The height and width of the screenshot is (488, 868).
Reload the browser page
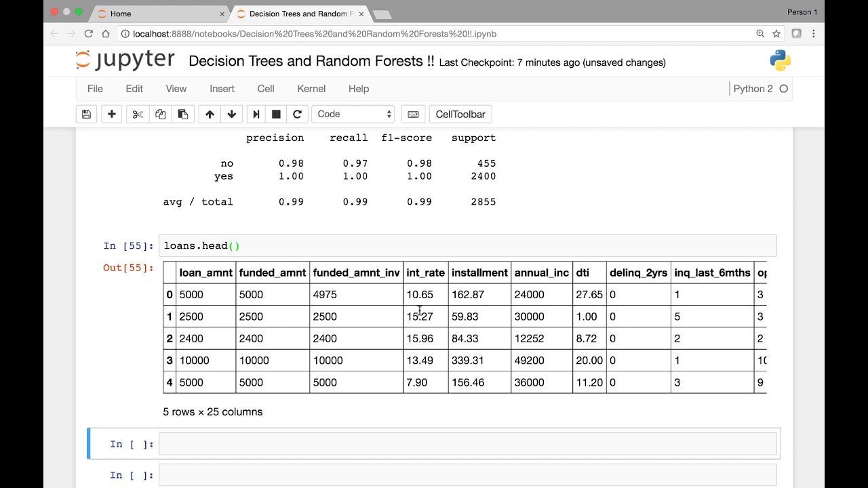pyautogui.click(x=88, y=33)
